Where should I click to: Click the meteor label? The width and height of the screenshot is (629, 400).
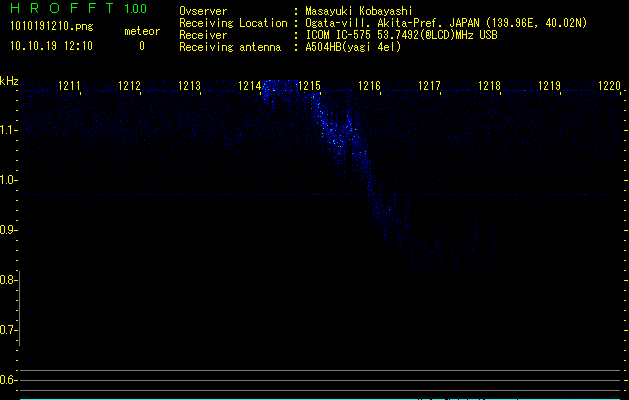click(x=142, y=31)
